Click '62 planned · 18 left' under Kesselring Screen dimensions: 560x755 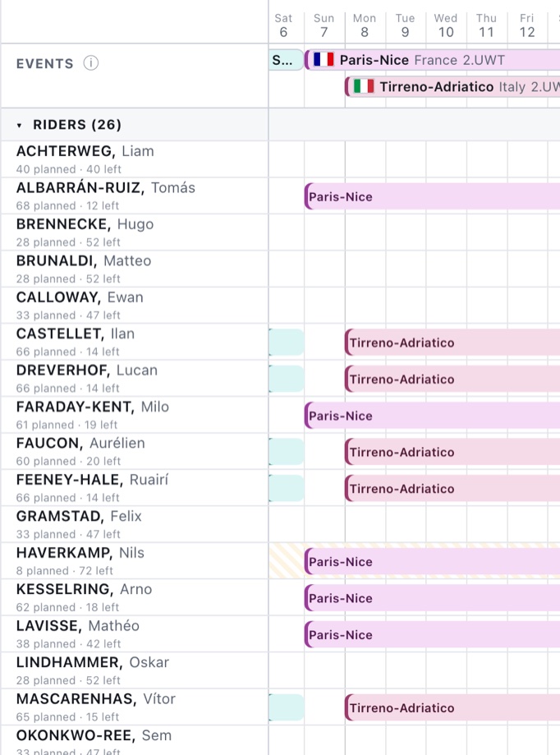pyautogui.click(x=67, y=608)
